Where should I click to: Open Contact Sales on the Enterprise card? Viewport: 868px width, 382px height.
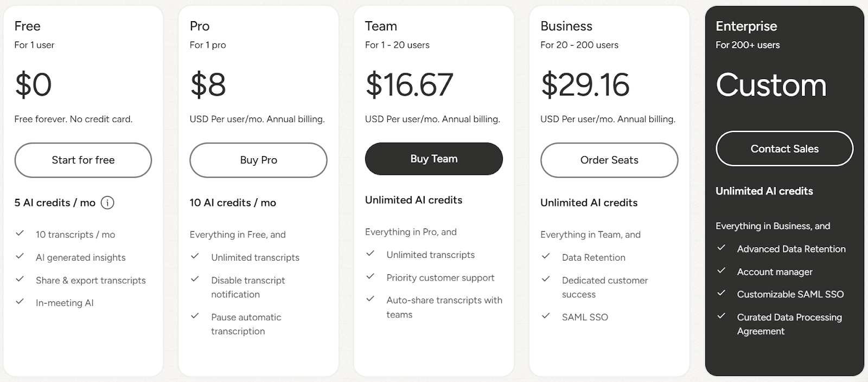tap(784, 148)
